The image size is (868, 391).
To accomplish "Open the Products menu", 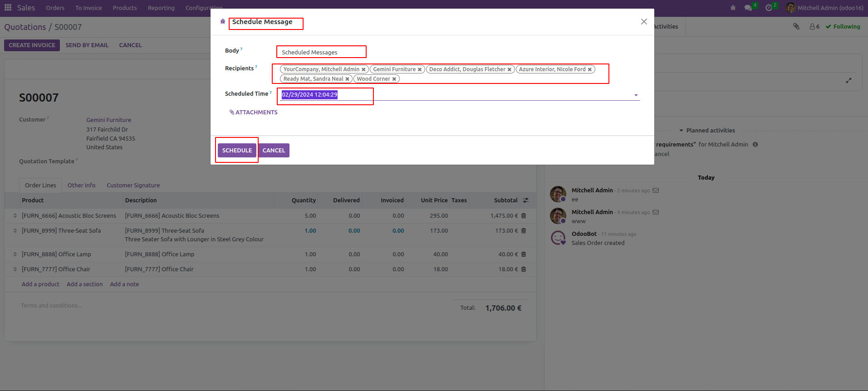I will point(125,8).
